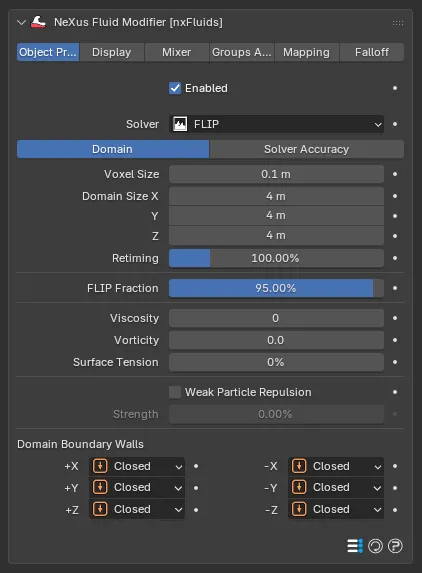Animate the +X wall property dot
The height and width of the screenshot is (573, 422).
196,466
